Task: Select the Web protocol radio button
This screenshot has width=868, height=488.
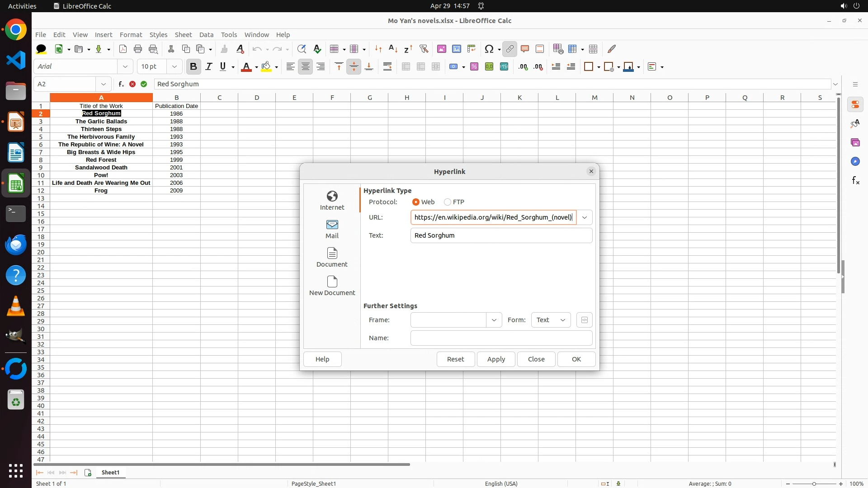Action: (415, 202)
